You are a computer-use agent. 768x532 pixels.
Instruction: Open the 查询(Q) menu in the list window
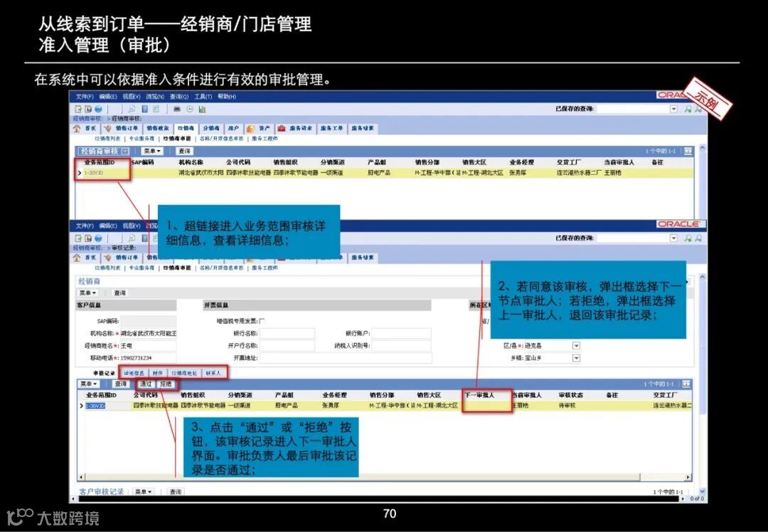tap(178, 97)
